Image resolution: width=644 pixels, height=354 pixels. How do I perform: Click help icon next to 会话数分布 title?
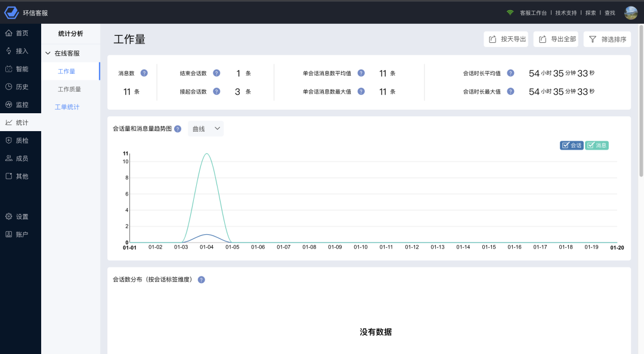point(201,280)
